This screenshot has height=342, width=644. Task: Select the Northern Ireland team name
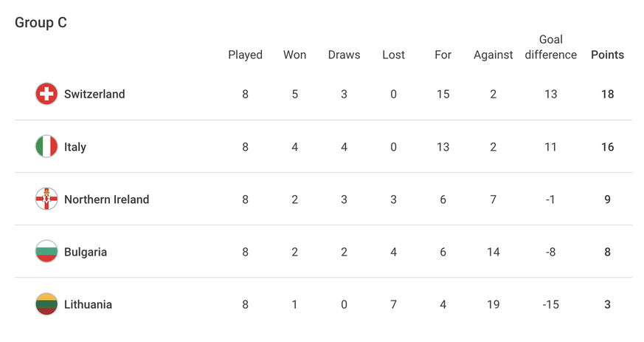point(106,199)
